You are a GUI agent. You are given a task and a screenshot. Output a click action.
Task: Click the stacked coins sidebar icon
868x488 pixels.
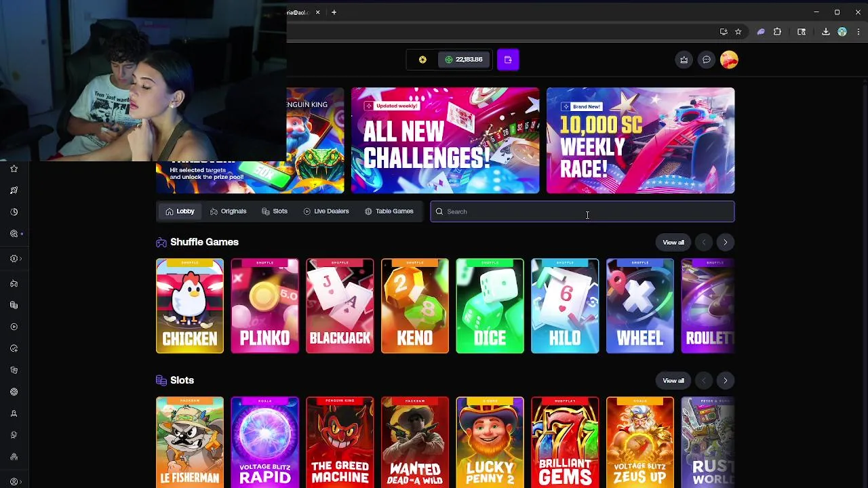(x=14, y=305)
